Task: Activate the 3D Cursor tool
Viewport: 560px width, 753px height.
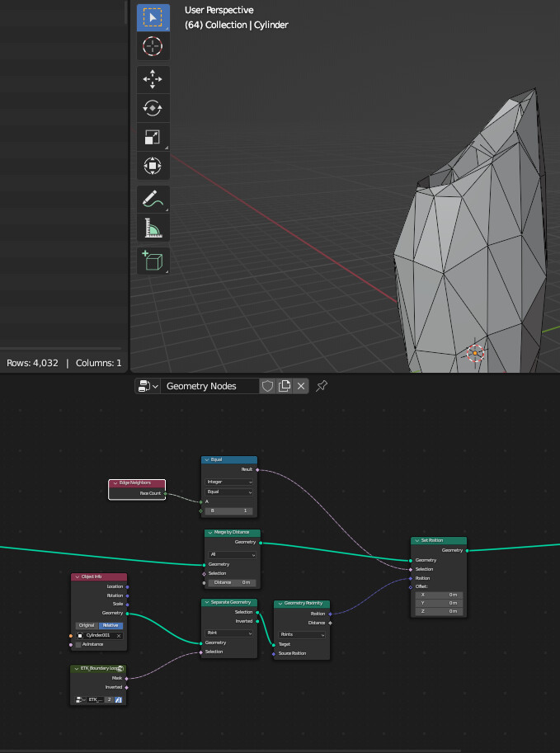Action: 153,46
